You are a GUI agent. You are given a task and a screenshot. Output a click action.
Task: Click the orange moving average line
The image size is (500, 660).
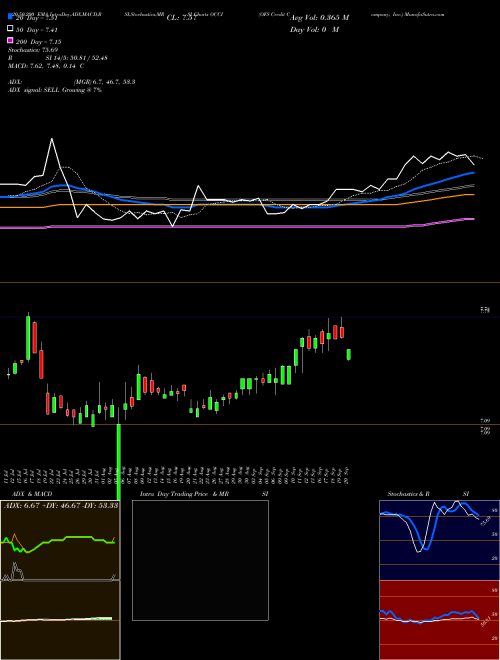point(237,204)
